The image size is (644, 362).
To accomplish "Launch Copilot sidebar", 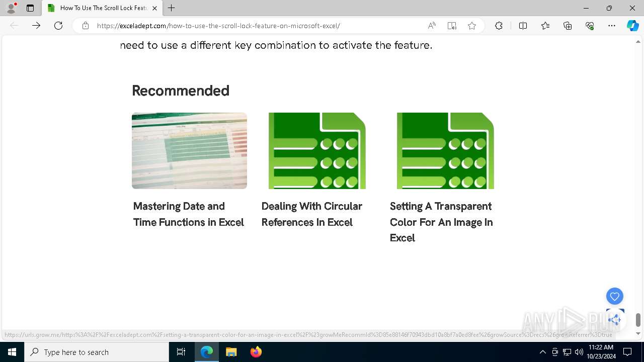I will click(x=632, y=26).
